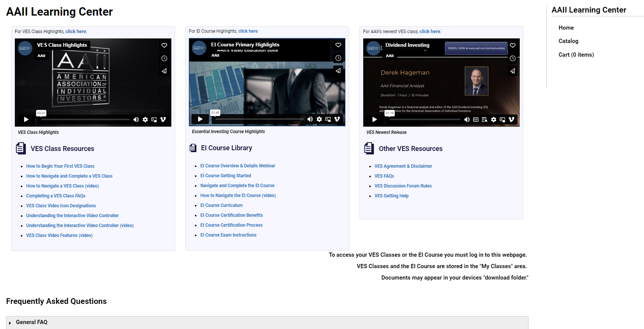Share the VES Class Highlights video

click(x=164, y=71)
